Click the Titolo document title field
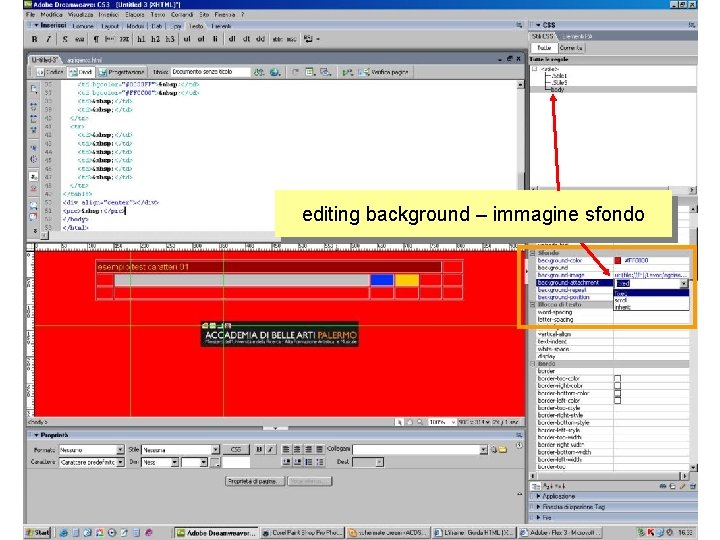This screenshot has height=540, width=720. (x=211, y=72)
